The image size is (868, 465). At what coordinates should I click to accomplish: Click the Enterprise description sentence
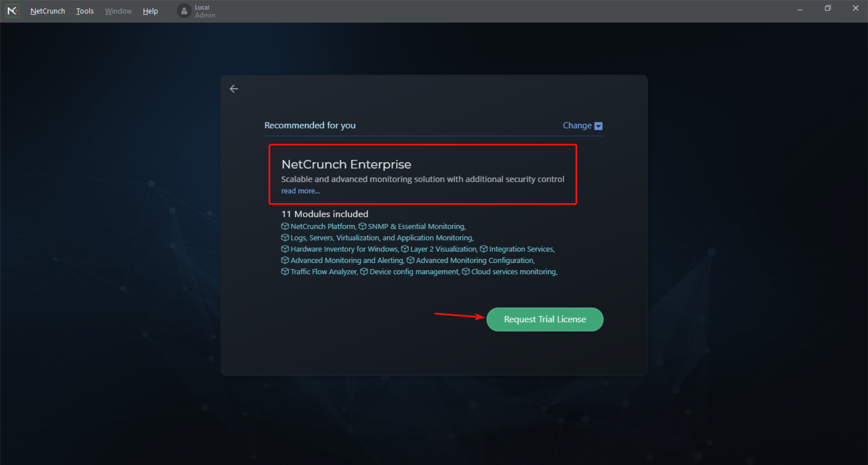423,179
